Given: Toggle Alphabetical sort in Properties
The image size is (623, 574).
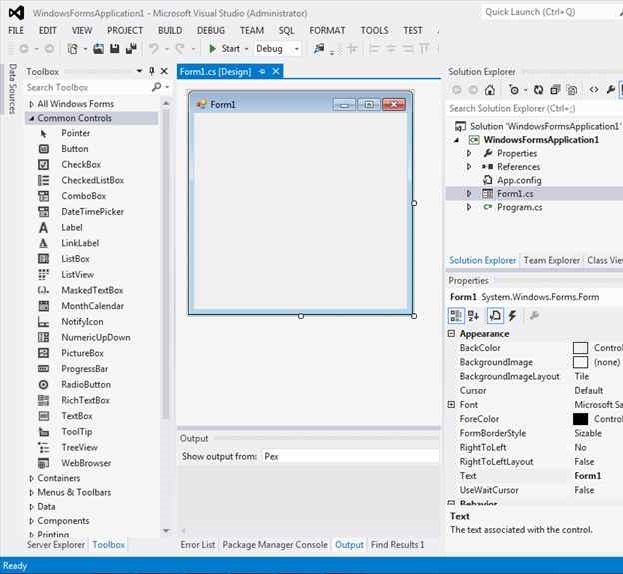Looking at the screenshot, I should [473, 316].
